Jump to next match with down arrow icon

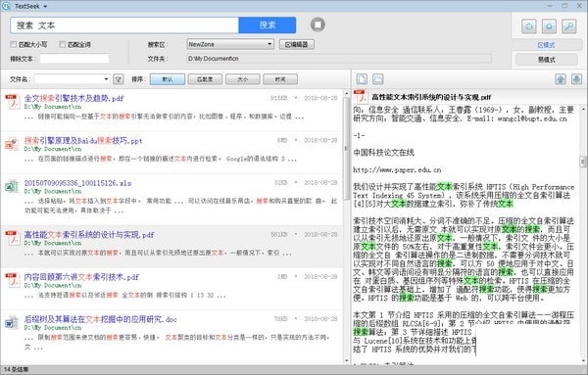click(x=576, y=79)
